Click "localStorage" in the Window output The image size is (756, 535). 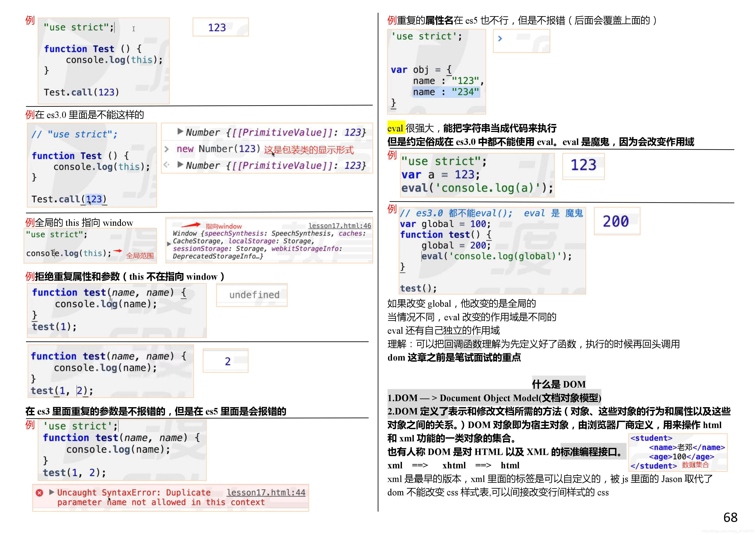coord(252,241)
